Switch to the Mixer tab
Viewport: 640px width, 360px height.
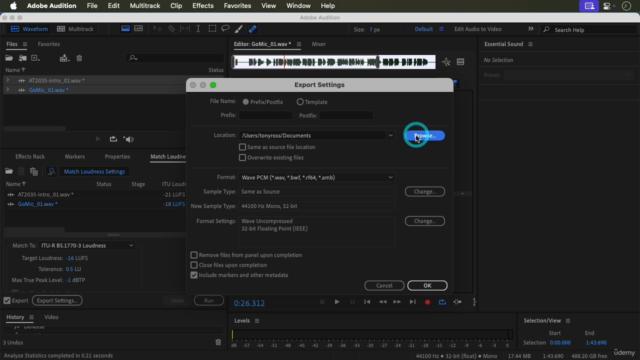319,44
